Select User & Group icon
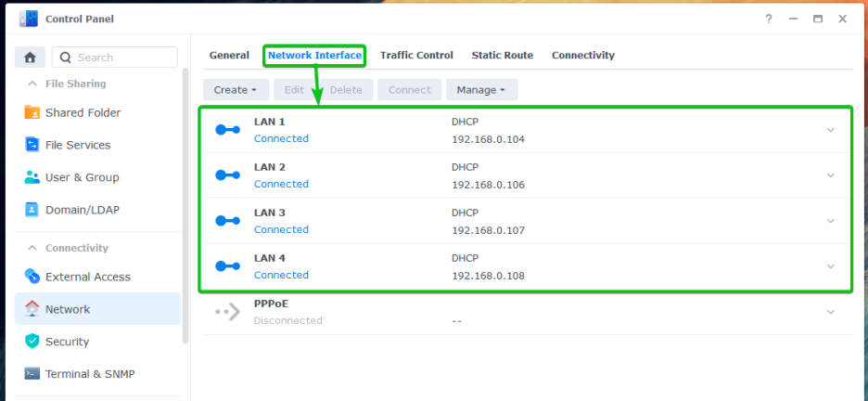Viewport: 868px width, 401px height. pos(32,177)
